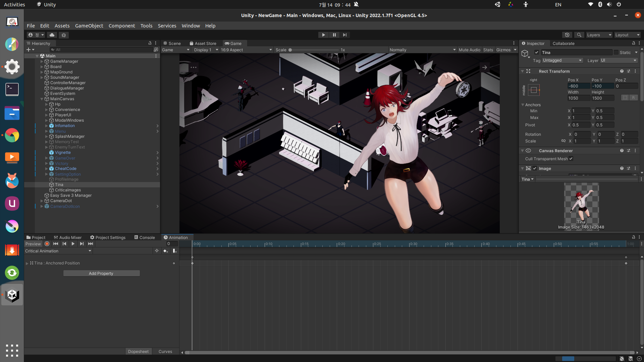Click the filter by selection crosshair icon
644x362 pixels.
(157, 251)
